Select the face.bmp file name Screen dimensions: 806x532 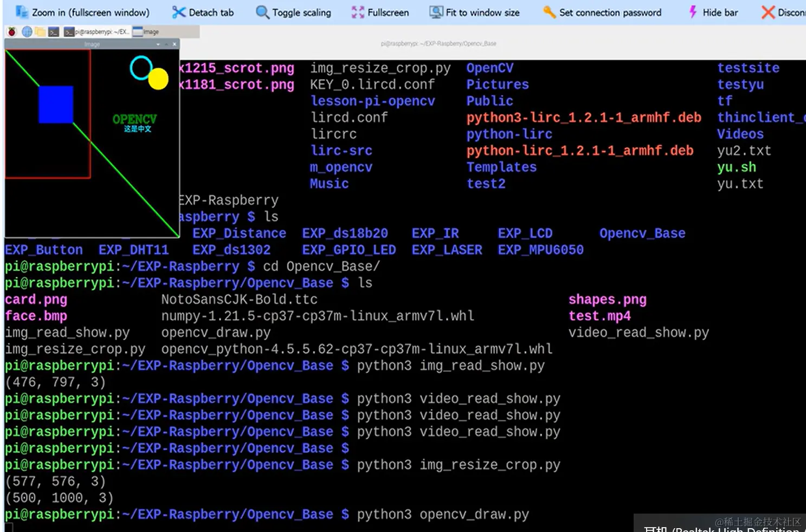click(x=36, y=316)
